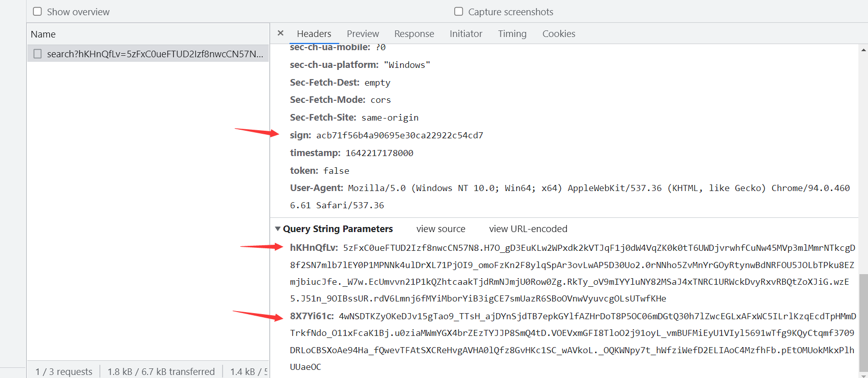The height and width of the screenshot is (378, 868).
Task: Click the User-Agent header name
Action: click(x=316, y=188)
